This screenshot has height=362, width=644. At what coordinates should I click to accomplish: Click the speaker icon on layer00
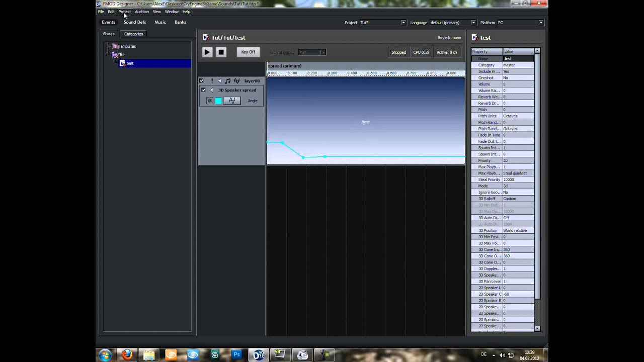point(219,80)
